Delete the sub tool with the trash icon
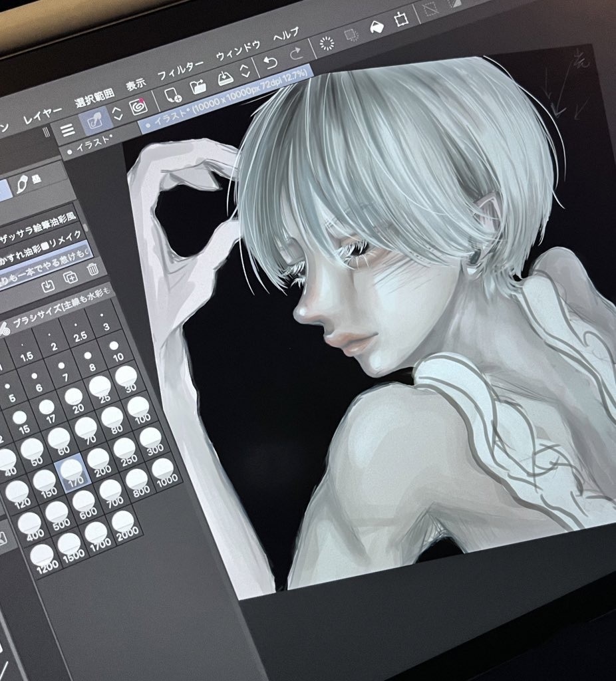 (x=92, y=270)
